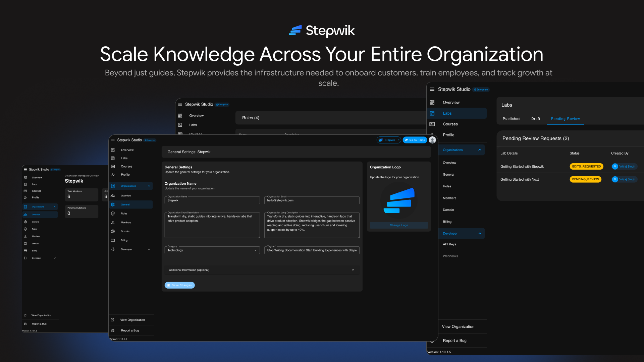Collapse the Developer section above API Keys
Image resolution: width=644 pixels, height=362 pixels.
coord(480,234)
